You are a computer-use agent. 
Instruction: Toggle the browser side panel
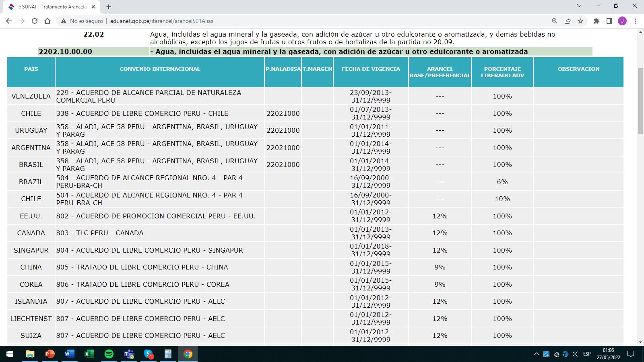click(x=609, y=21)
